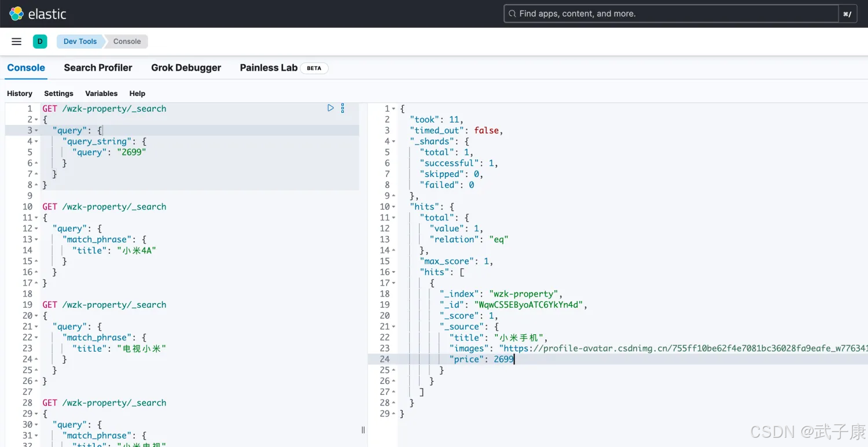Switch to the Search Profiler tab
This screenshot has width=868, height=447.
point(98,68)
